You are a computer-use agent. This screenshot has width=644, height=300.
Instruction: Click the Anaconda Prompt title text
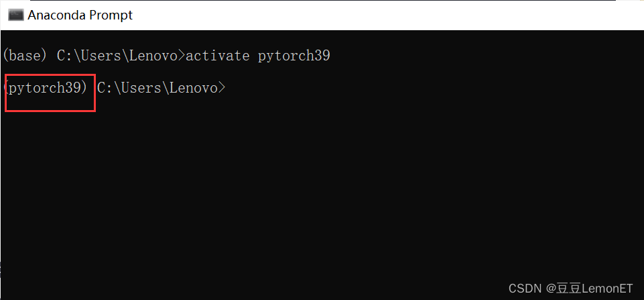(80, 15)
